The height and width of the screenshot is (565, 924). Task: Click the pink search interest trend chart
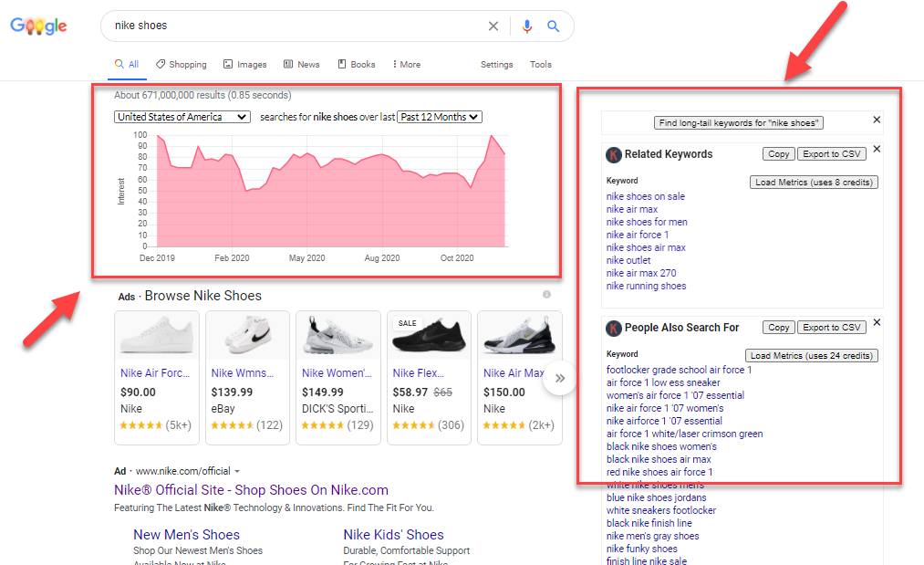(330, 192)
